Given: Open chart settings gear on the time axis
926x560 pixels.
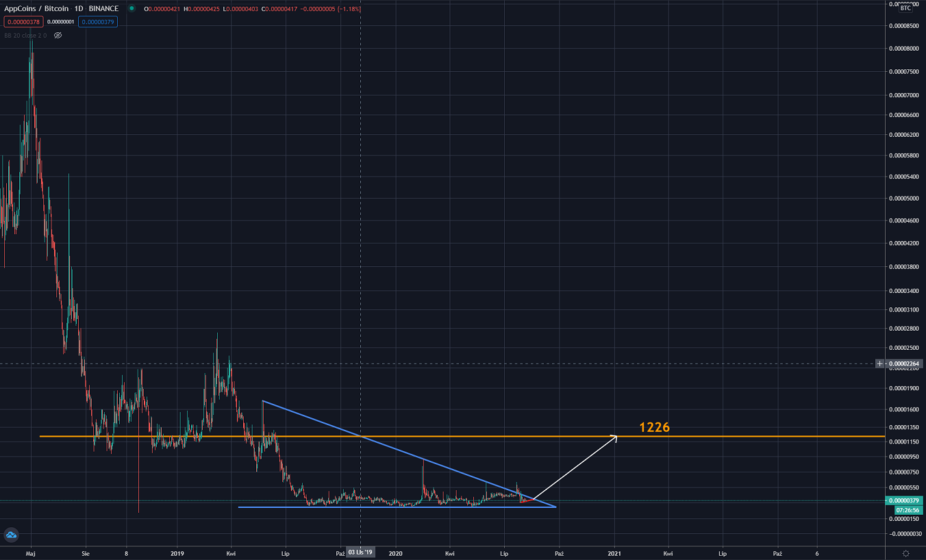Looking at the screenshot, I should pos(906,552).
